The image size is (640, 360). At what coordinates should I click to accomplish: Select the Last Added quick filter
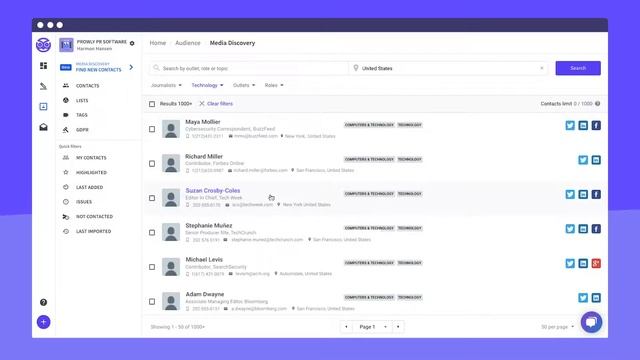tap(89, 187)
